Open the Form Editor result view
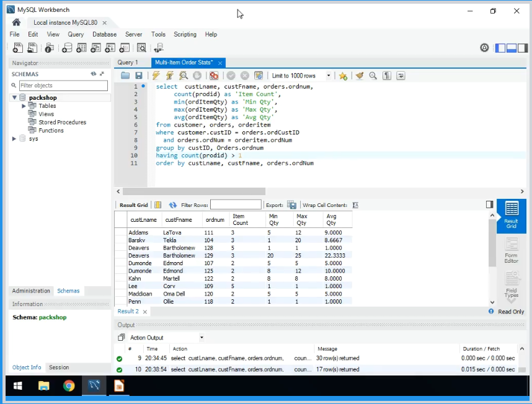The width and height of the screenshot is (532, 404). pyautogui.click(x=511, y=250)
